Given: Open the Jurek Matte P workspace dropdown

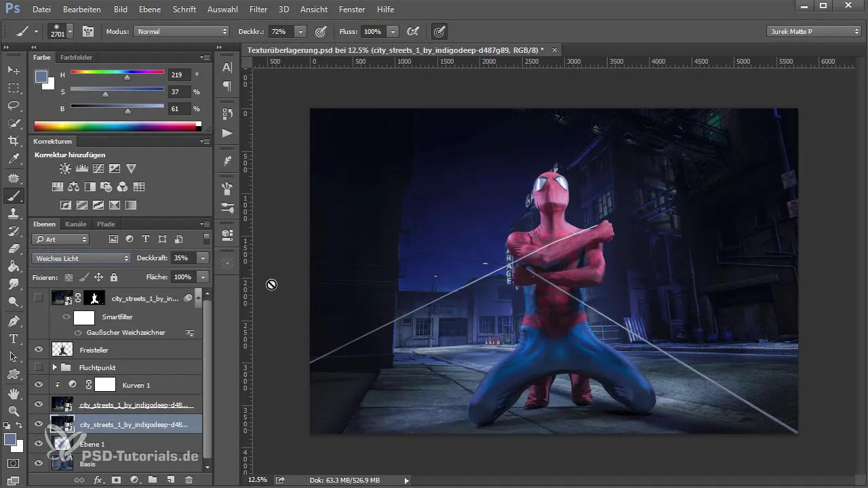Looking at the screenshot, I should point(814,31).
